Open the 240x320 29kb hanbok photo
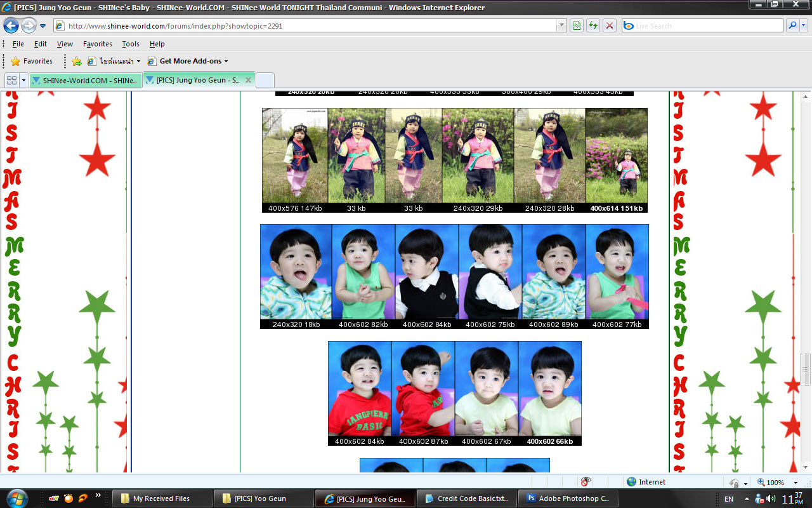 [478, 160]
